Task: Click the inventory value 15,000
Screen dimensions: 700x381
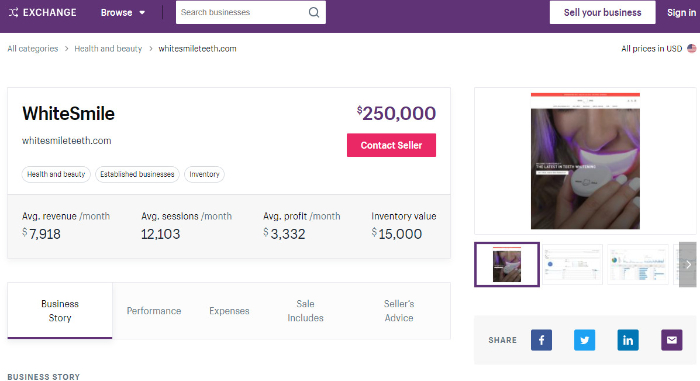Action: (397, 234)
